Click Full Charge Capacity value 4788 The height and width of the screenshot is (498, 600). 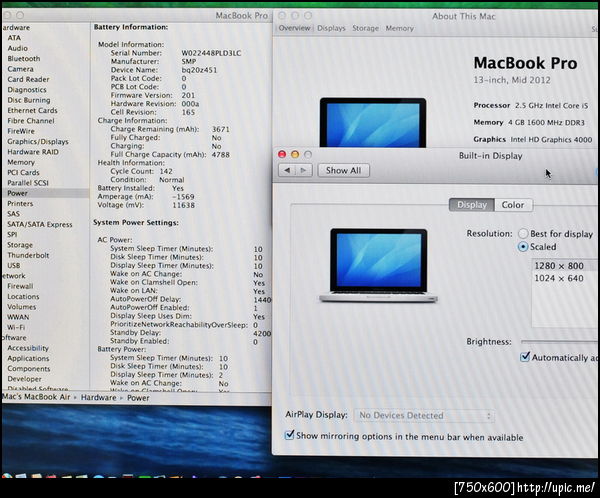pos(221,155)
